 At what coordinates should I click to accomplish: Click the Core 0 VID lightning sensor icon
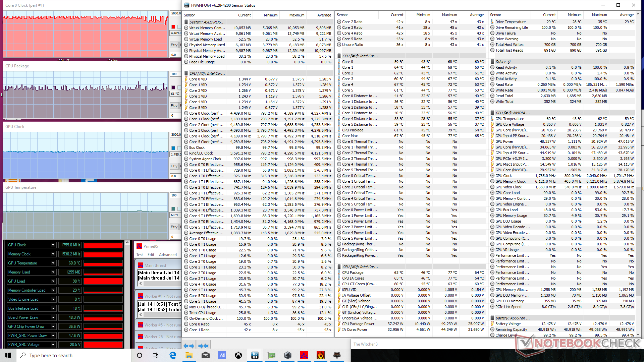click(186, 79)
